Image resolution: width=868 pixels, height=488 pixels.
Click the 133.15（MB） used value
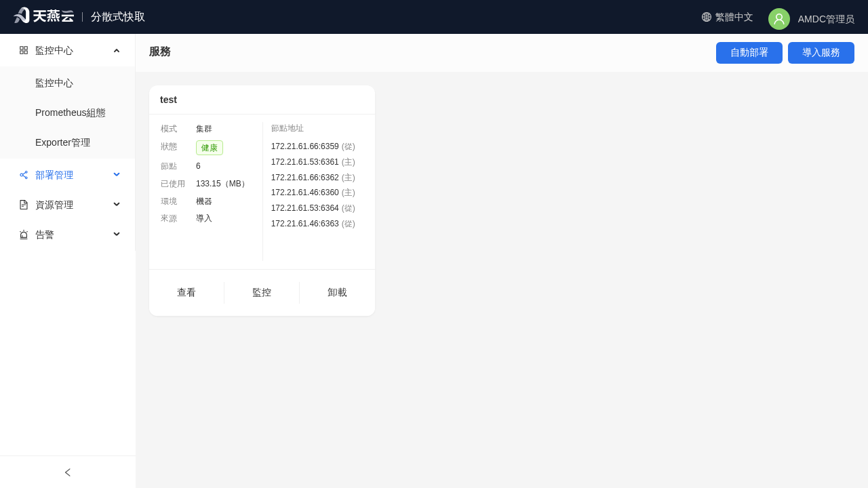pyautogui.click(x=222, y=184)
